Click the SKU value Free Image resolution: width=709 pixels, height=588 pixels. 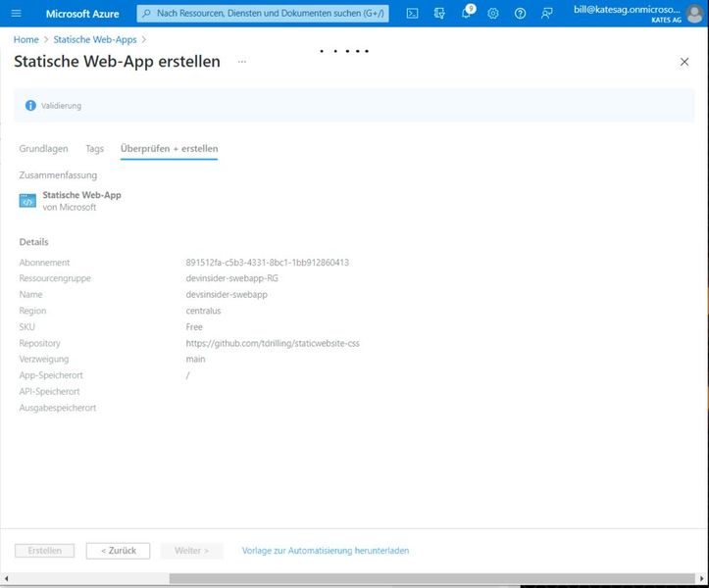point(194,326)
